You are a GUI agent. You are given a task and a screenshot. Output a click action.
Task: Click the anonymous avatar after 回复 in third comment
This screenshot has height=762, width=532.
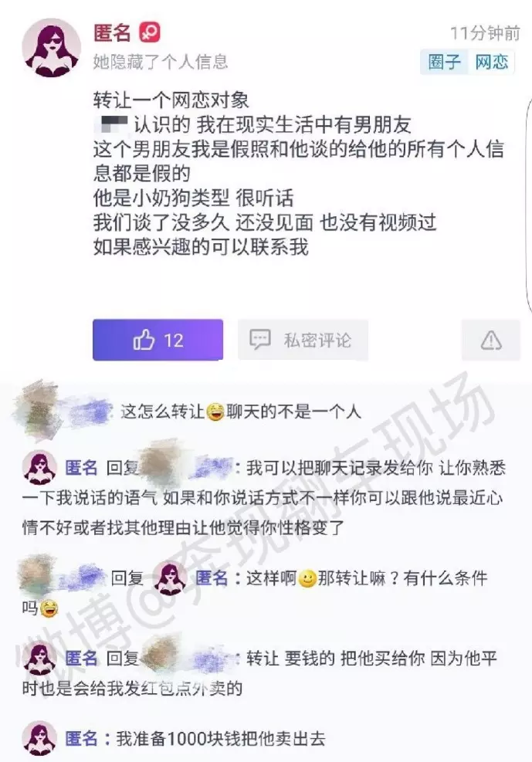coord(171,577)
